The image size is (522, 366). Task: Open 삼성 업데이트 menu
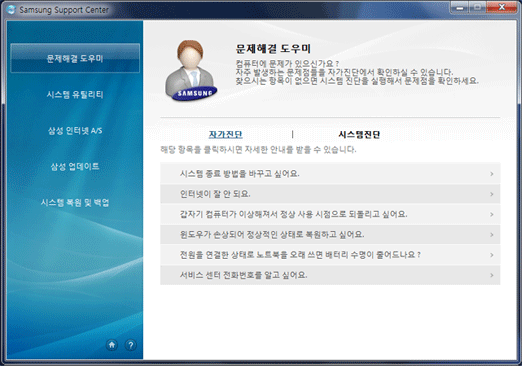(x=75, y=166)
